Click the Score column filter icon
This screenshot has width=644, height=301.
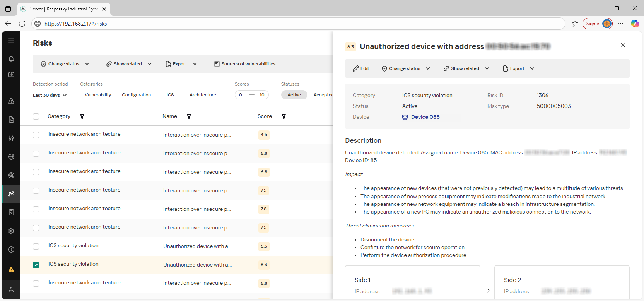tap(284, 116)
